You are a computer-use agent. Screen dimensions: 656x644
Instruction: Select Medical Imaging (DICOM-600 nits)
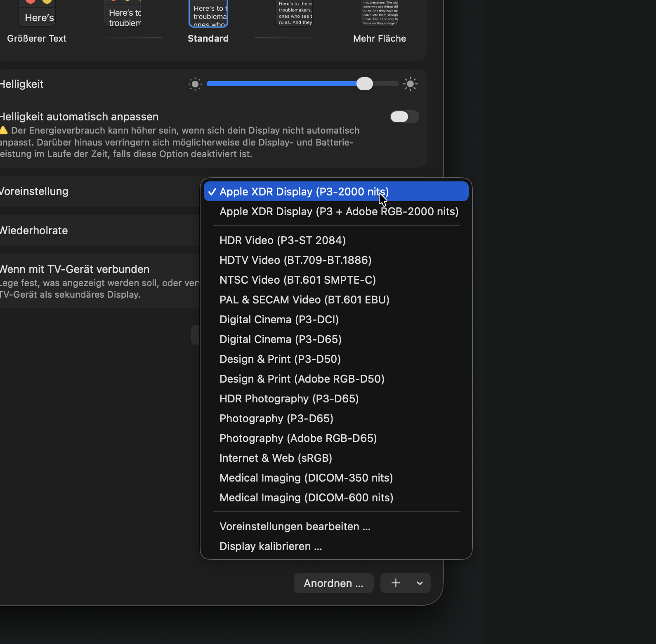[306, 498]
